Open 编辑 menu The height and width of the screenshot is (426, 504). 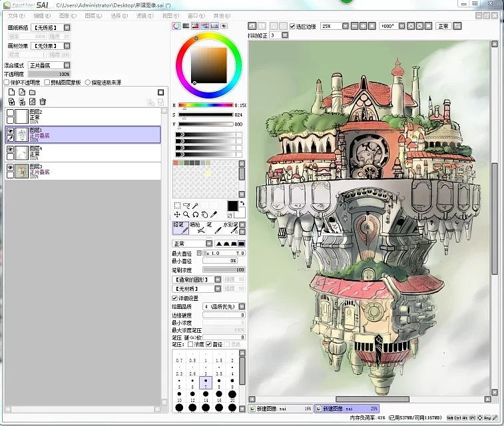pyautogui.click(x=42, y=16)
